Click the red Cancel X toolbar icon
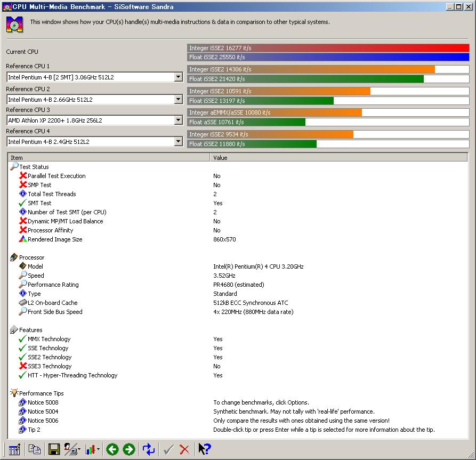 pos(184,450)
